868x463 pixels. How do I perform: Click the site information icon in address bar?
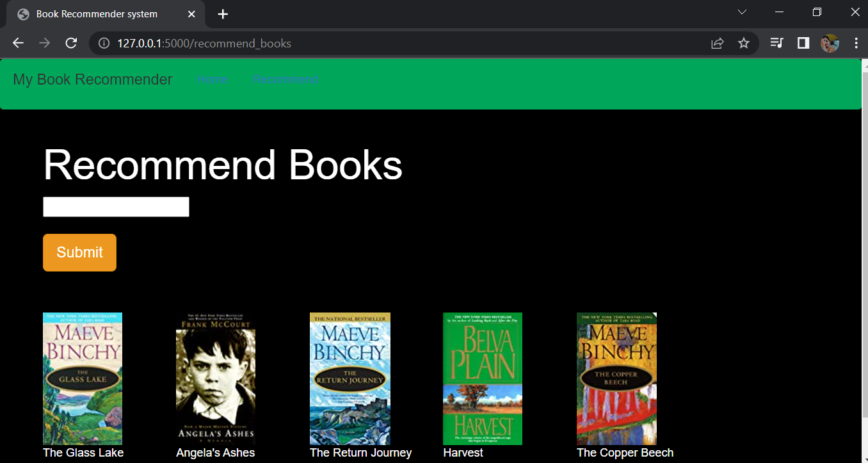point(103,44)
